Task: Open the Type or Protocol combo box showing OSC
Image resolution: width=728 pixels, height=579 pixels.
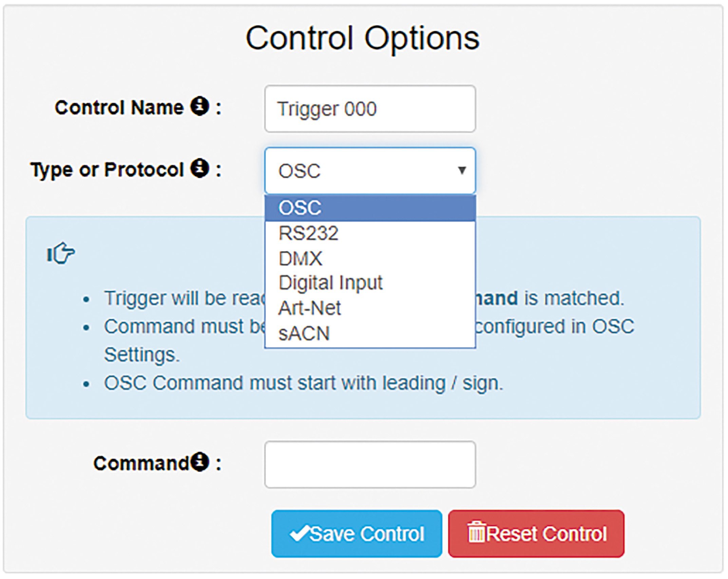Action: coord(370,171)
